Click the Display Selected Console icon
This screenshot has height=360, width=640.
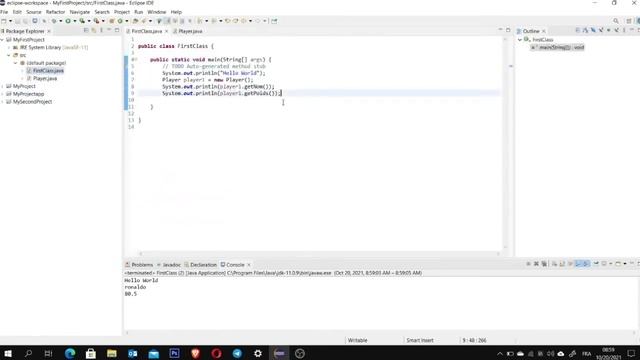coord(604,264)
